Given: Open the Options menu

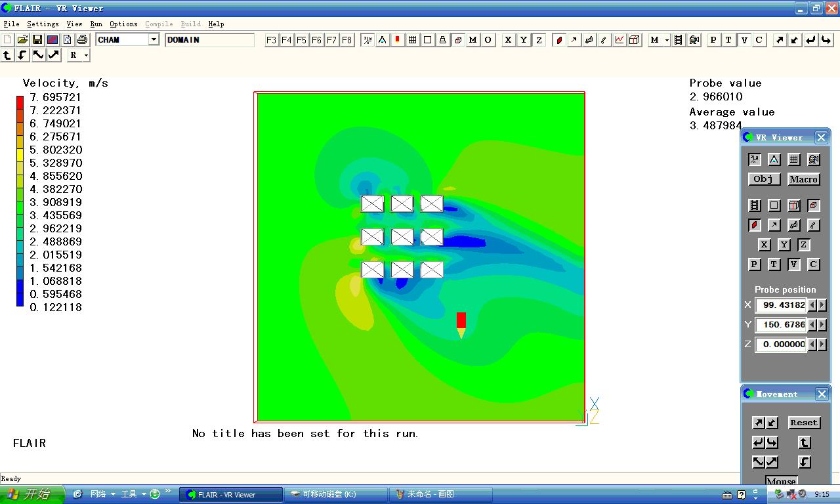Looking at the screenshot, I should pos(123,24).
